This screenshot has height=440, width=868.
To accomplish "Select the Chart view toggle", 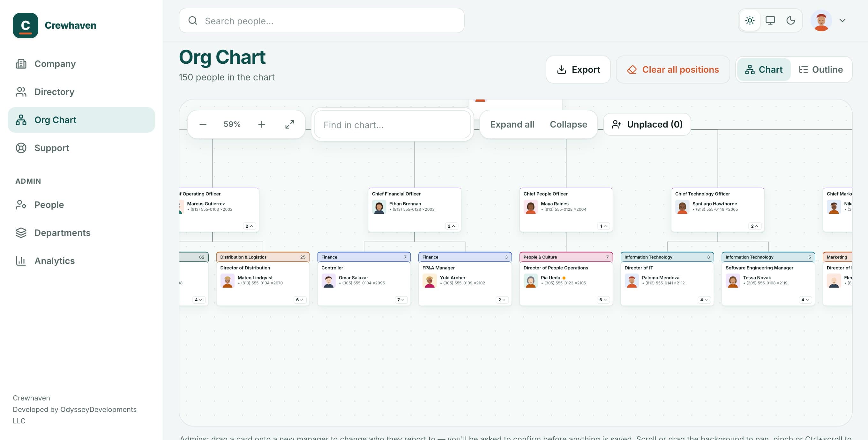I will (x=764, y=70).
